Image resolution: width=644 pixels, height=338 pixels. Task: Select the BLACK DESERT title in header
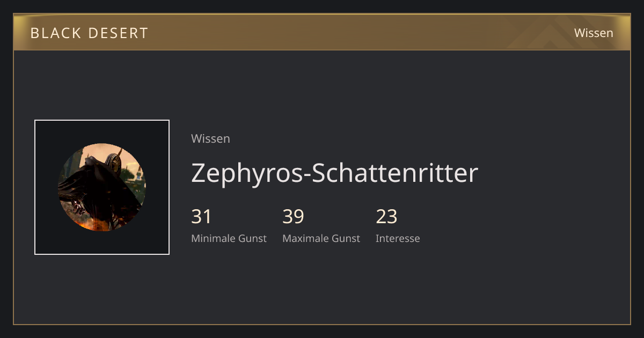89,33
